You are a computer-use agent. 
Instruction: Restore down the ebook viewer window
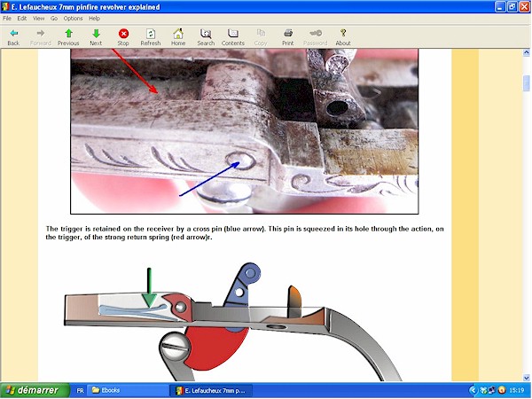pyautogui.click(x=512, y=7)
